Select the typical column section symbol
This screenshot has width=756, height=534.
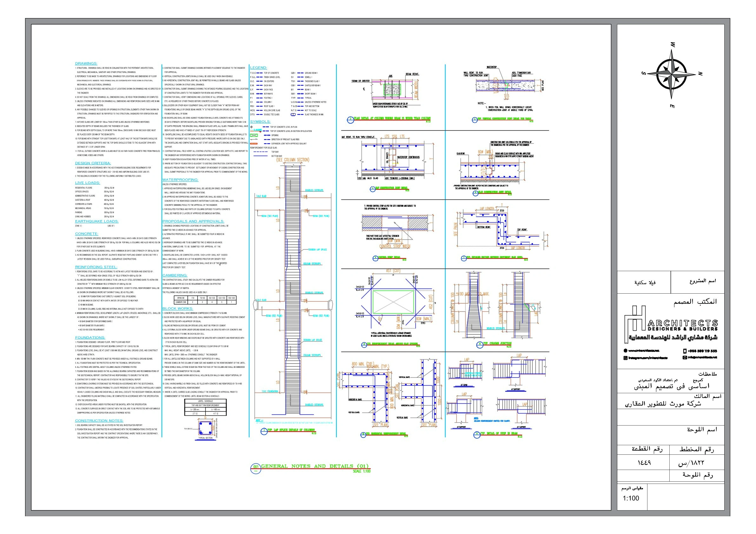[205, 429]
